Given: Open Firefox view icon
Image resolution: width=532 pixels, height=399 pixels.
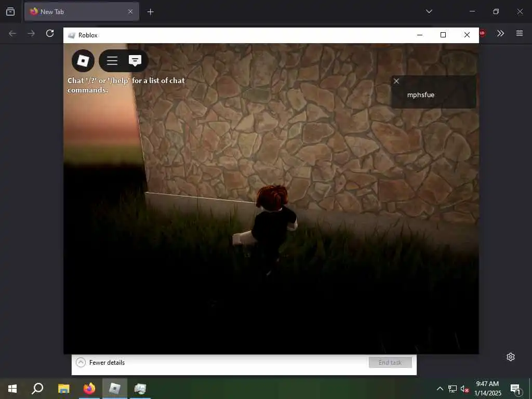Looking at the screenshot, I should [x=10, y=11].
